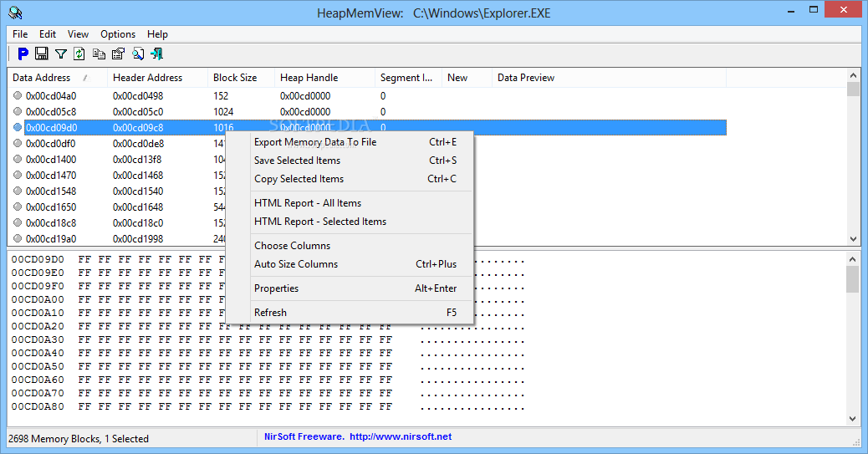The height and width of the screenshot is (454, 868).
Task: Sort by New column header
Action: (467, 78)
